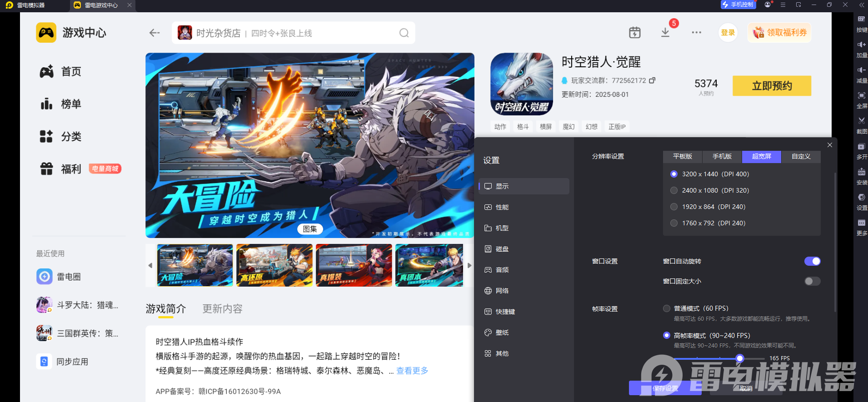Click the settings panel vertical scrollbar

pyautogui.click(x=835, y=242)
